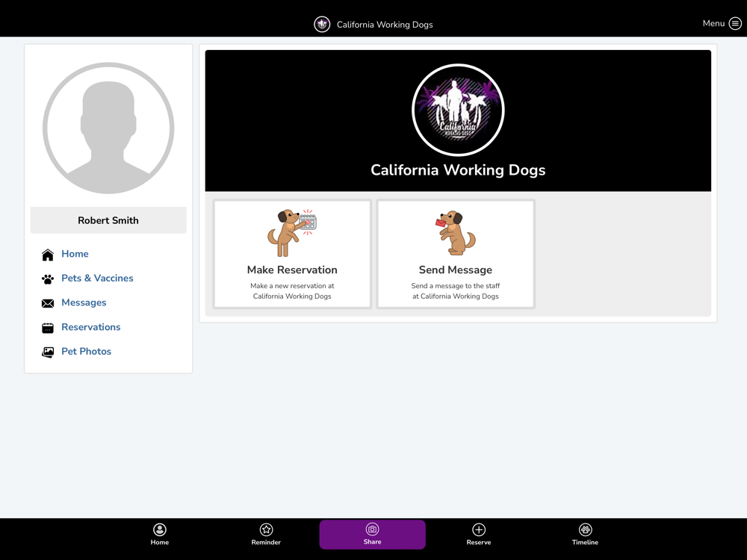Click the Robert Smith name label
The height and width of the screenshot is (560, 747).
pos(108,220)
